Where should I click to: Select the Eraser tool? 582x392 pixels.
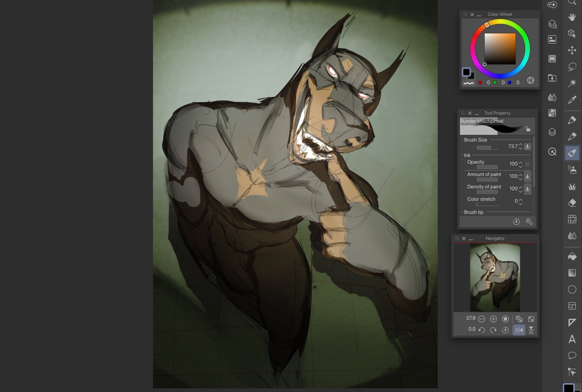point(572,203)
